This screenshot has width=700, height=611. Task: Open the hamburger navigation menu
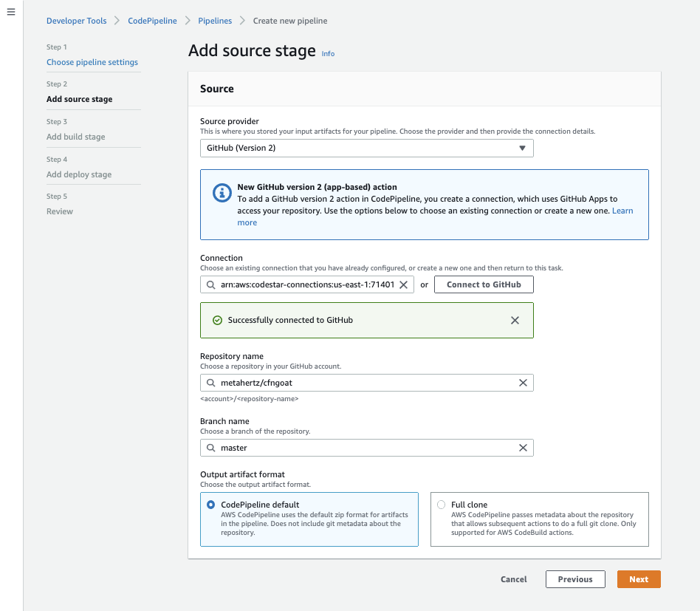pyautogui.click(x=11, y=12)
